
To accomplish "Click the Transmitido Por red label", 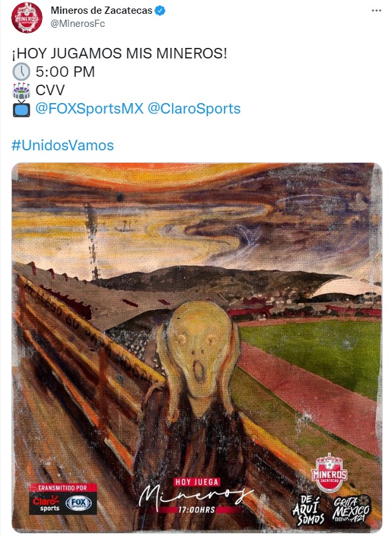I will tap(63, 488).
